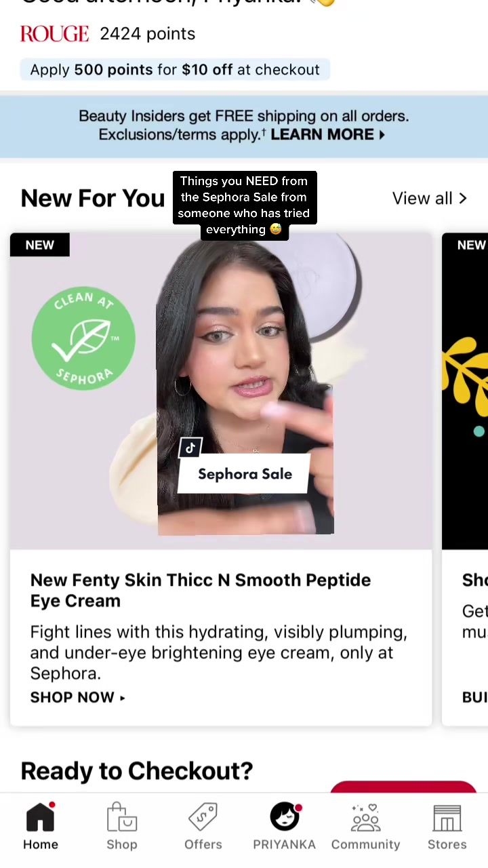Open the Offers tag icon

(x=203, y=818)
